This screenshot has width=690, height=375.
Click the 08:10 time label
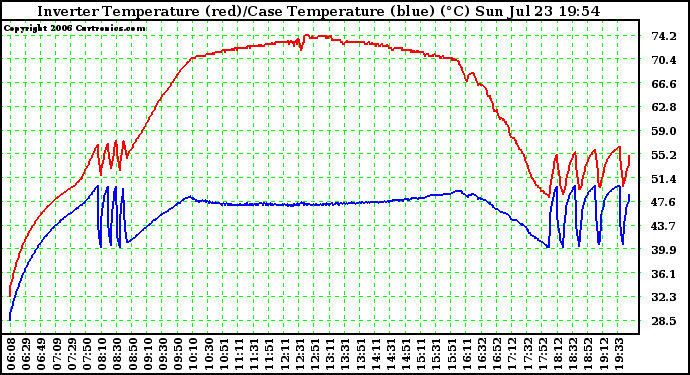point(103,354)
